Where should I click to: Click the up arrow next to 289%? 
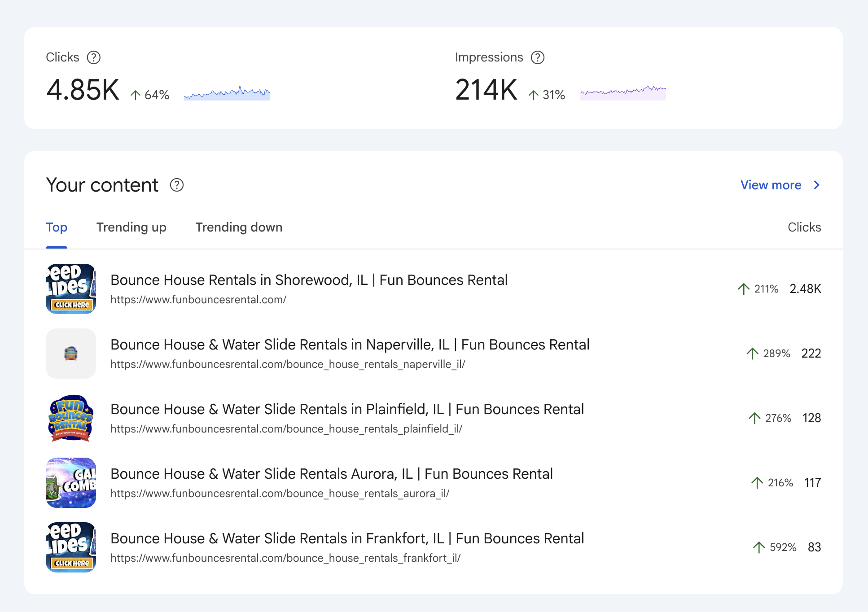pyautogui.click(x=753, y=354)
